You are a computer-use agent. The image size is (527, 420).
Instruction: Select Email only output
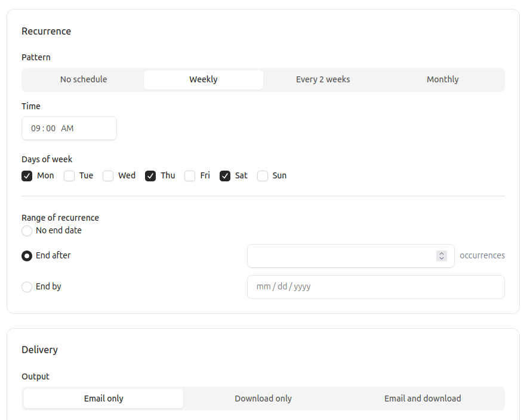click(103, 399)
